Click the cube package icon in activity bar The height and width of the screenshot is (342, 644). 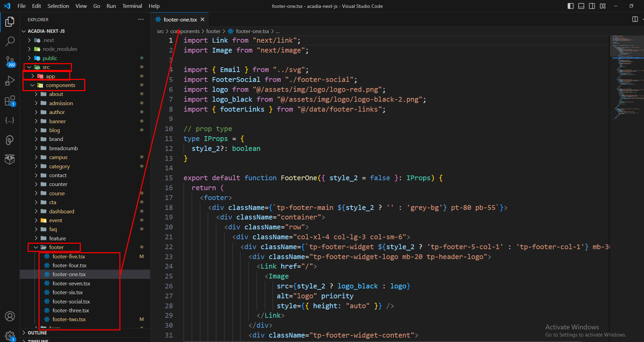(x=10, y=159)
